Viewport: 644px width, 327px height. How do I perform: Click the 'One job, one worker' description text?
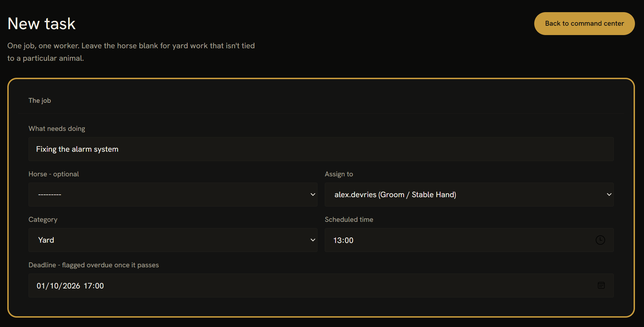131,52
